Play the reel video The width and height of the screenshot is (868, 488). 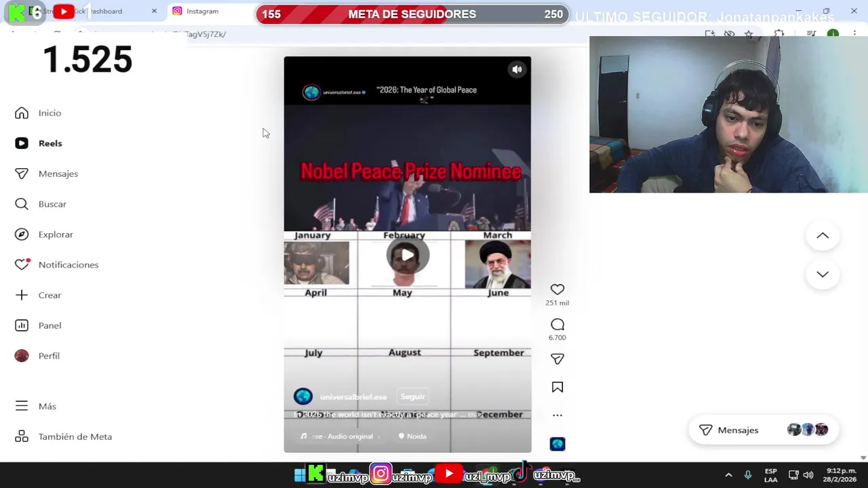(408, 255)
